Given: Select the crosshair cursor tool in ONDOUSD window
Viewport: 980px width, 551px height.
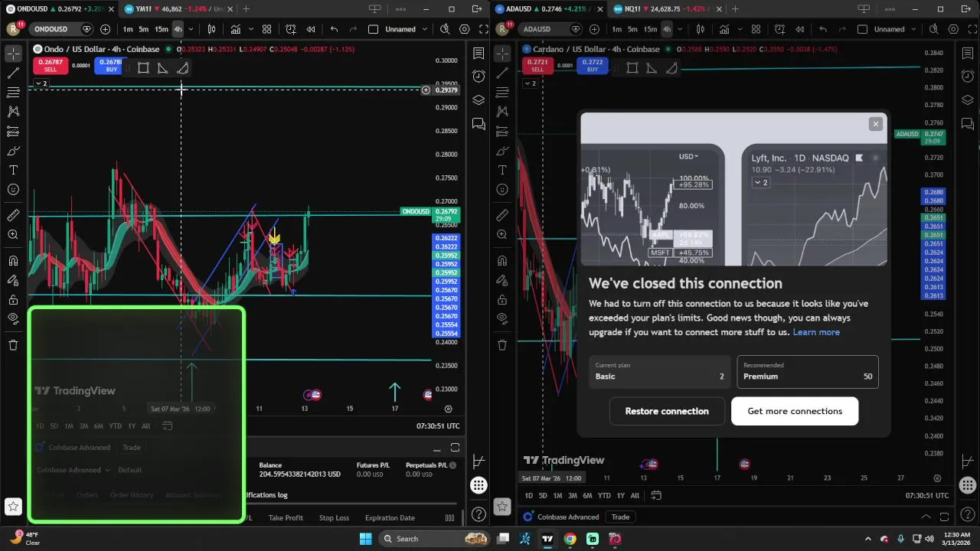Looking at the screenshot, I should coord(13,54).
